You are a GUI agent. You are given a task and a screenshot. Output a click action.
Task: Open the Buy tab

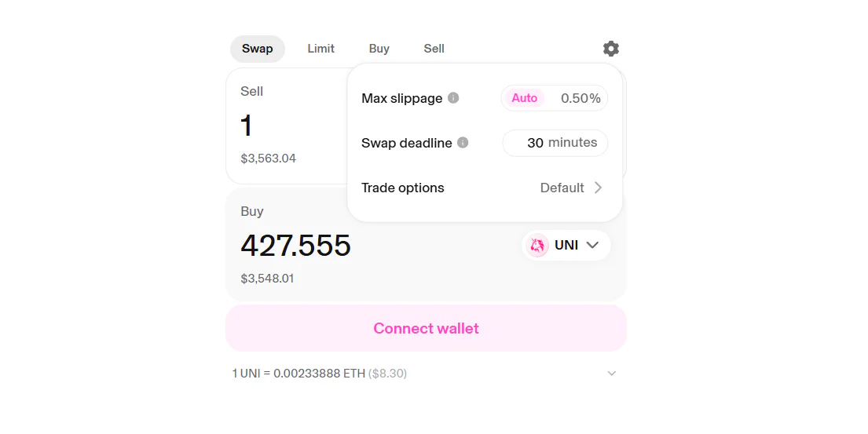[379, 49]
